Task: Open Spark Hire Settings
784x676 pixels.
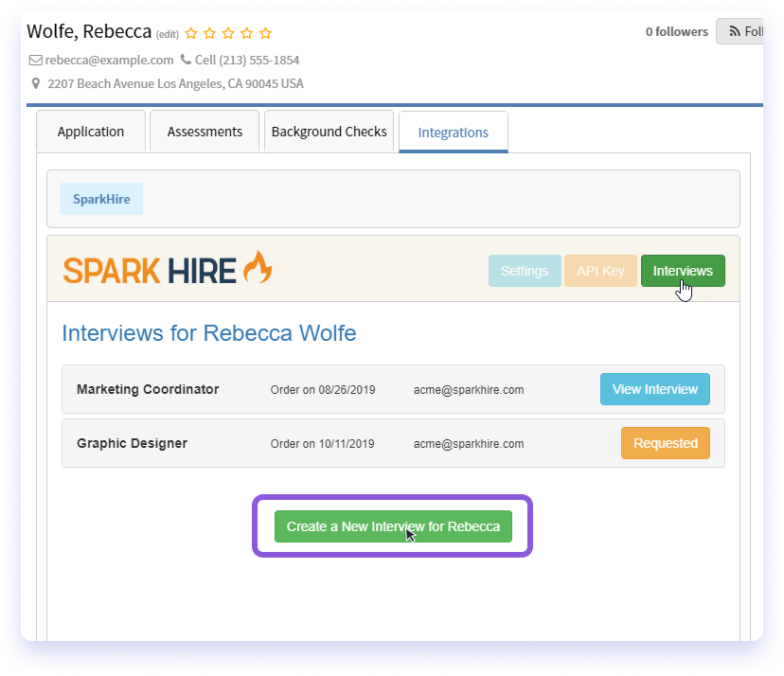Action: point(525,271)
